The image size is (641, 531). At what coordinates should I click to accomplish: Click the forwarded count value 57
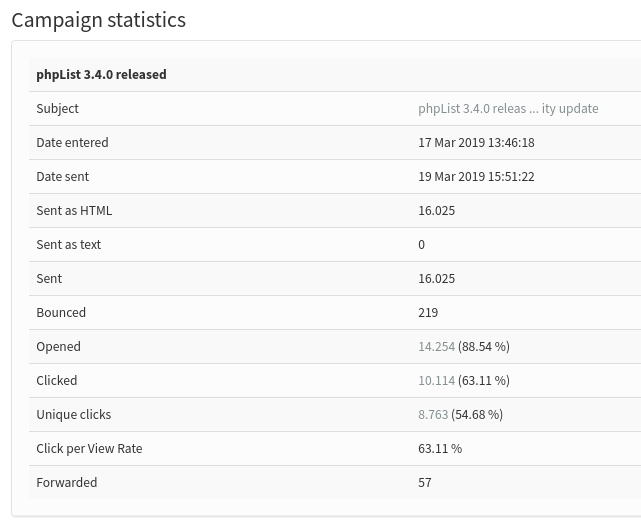pyautogui.click(x=425, y=483)
